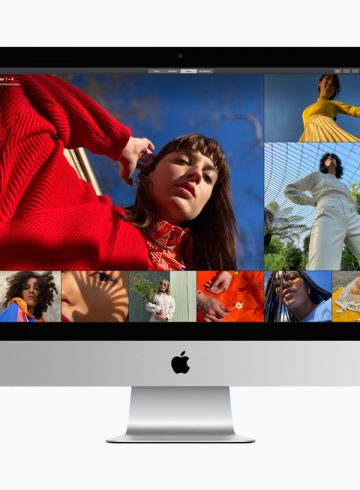Click the gray Photos toolbar background
The width and height of the screenshot is (360, 490).
[x=83, y=71]
